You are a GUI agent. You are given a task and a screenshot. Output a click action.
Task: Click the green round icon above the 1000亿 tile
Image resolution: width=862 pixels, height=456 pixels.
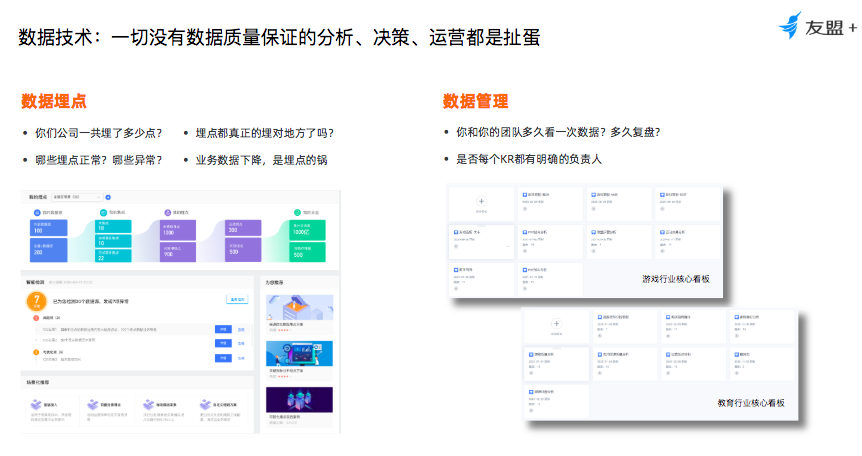pos(297,212)
